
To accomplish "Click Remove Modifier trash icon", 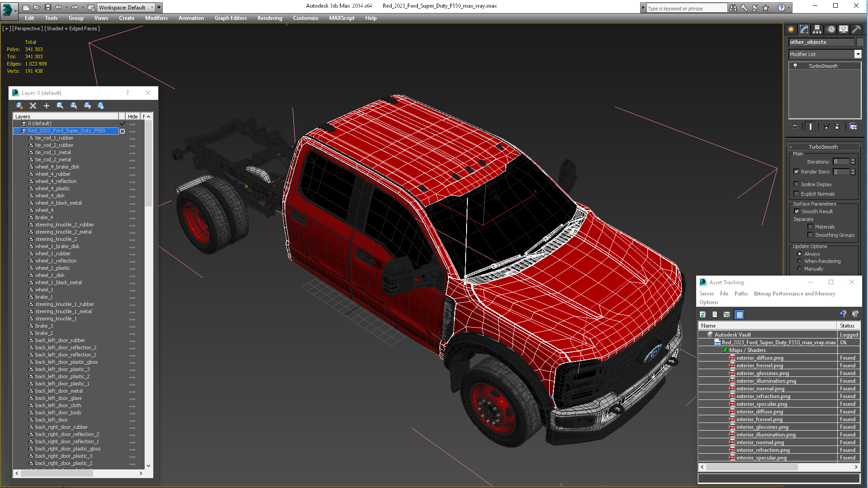I will (x=837, y=127).
